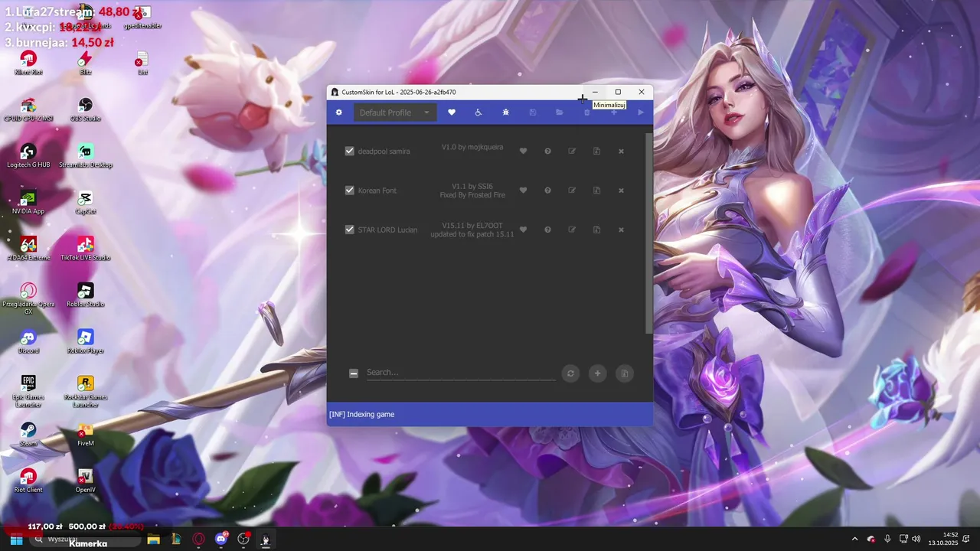Screen dimensions: 980x551
Task: Uncheck the Korean Font mod checkbox
Action: [350, 191]
